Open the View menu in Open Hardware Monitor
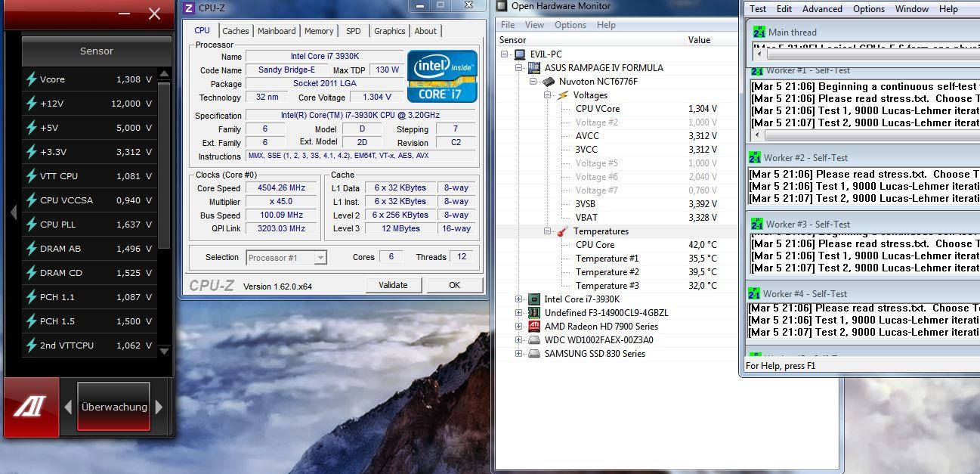The height and width of the screenshot is (474, 980). (534, 25)
